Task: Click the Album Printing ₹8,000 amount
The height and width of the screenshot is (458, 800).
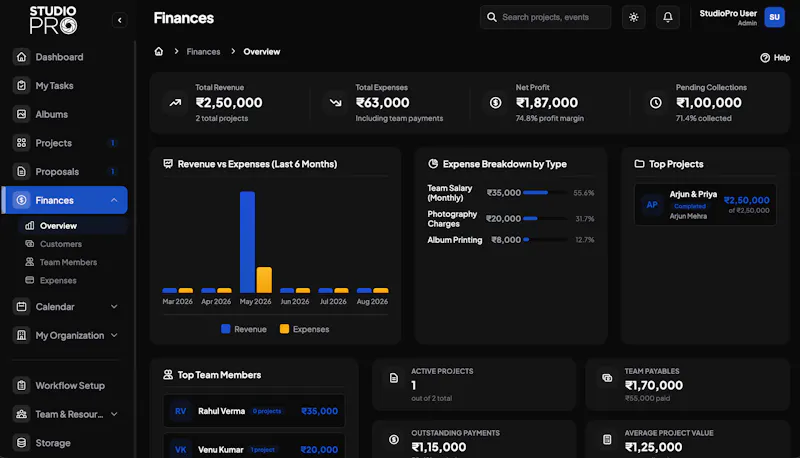Action: [x=506, y=240]
